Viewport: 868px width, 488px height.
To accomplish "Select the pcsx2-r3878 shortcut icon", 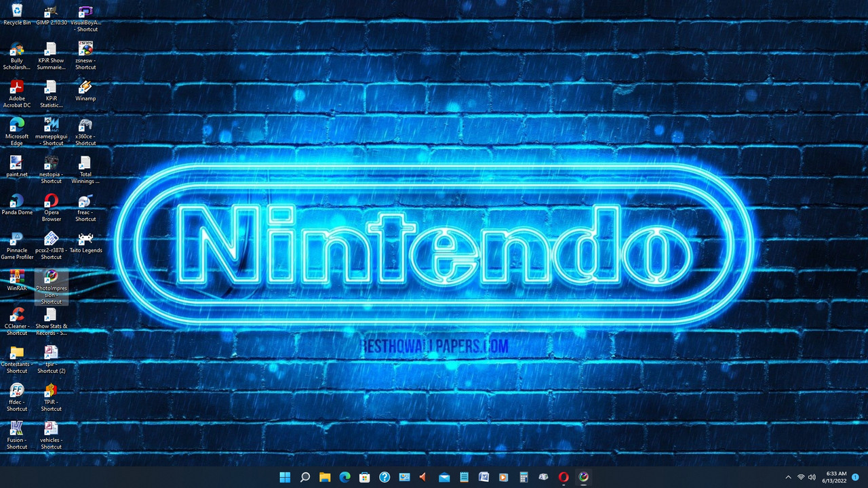I will coord(52,245).
